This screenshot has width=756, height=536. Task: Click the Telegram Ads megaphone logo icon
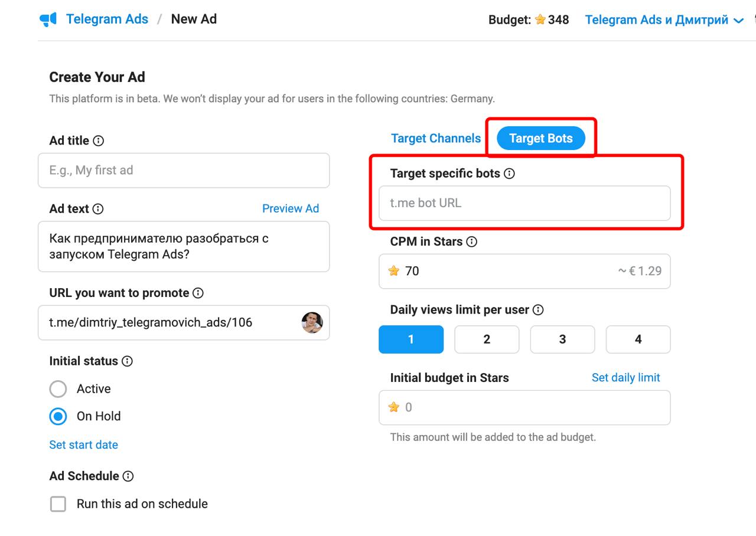tap(48, 19)
